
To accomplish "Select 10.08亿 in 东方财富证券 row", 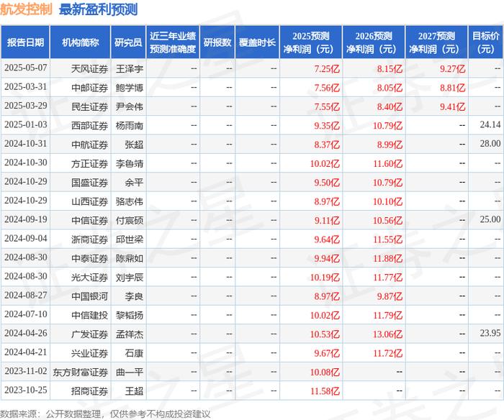I will point(325,372).
